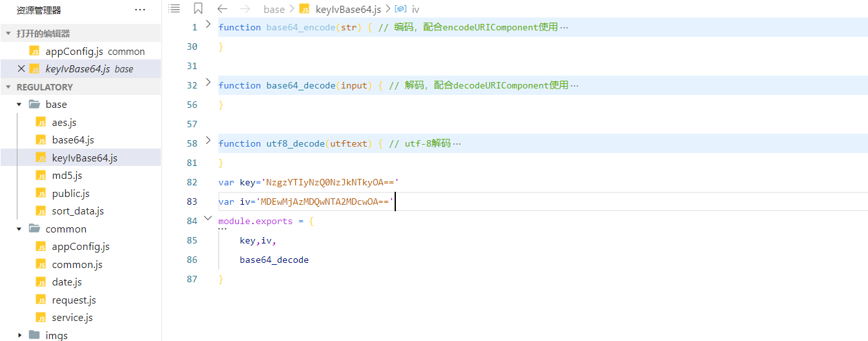Click the folded ellipsis after decodeURIComponent使用
The height and width of the screenshot is (341, 868).
(x=575, y=86)
